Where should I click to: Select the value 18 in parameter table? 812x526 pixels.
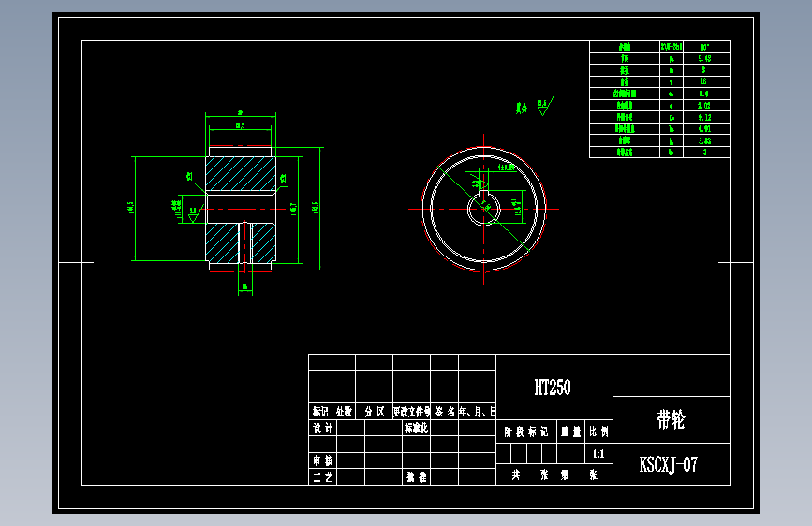(703, 81)
